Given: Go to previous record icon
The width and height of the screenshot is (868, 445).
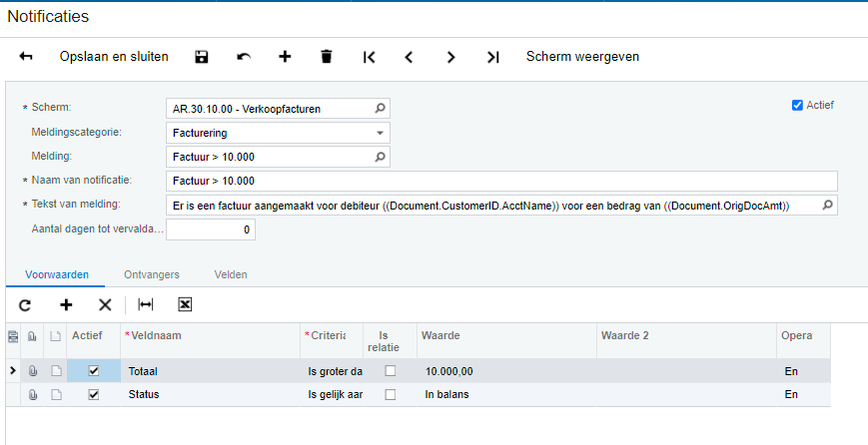Looking at the screenshot, I should 410,57.
